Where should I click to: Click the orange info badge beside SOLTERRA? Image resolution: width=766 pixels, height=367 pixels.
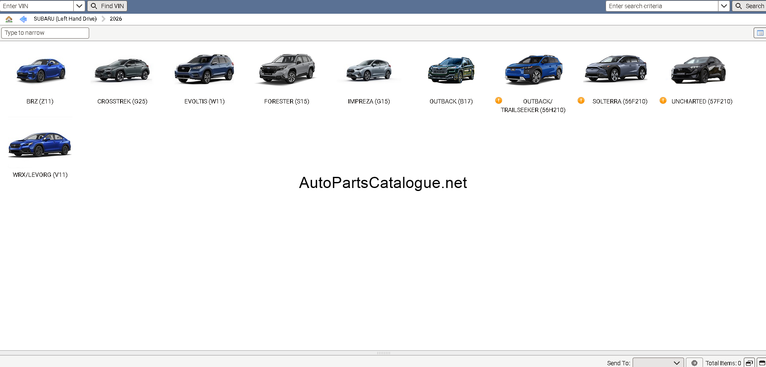581,100
